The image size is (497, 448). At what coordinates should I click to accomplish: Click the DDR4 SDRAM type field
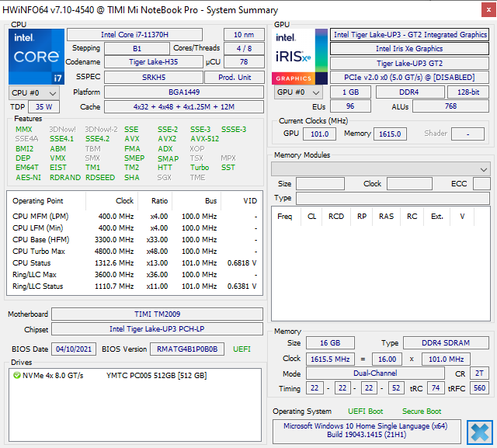[446, 343]
